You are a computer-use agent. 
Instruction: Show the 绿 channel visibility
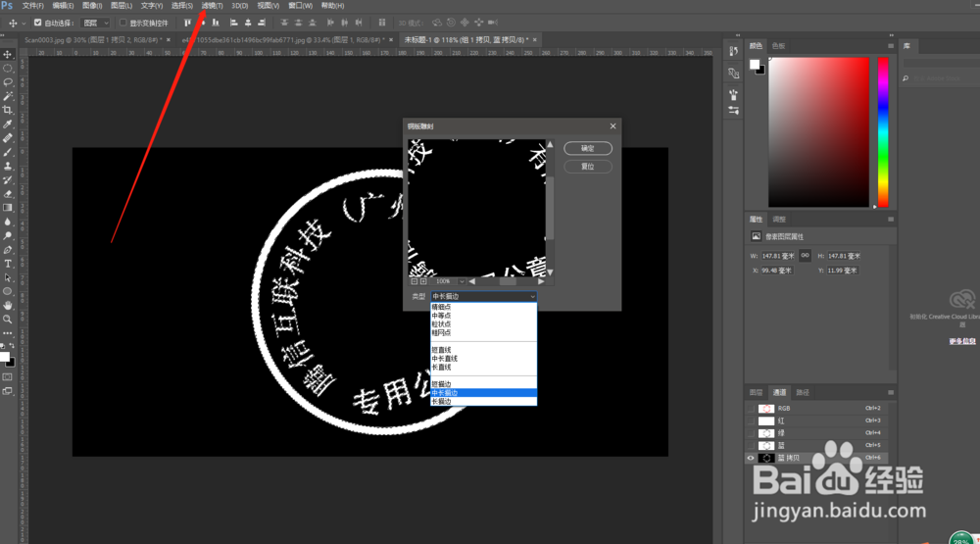coord(751,433)
